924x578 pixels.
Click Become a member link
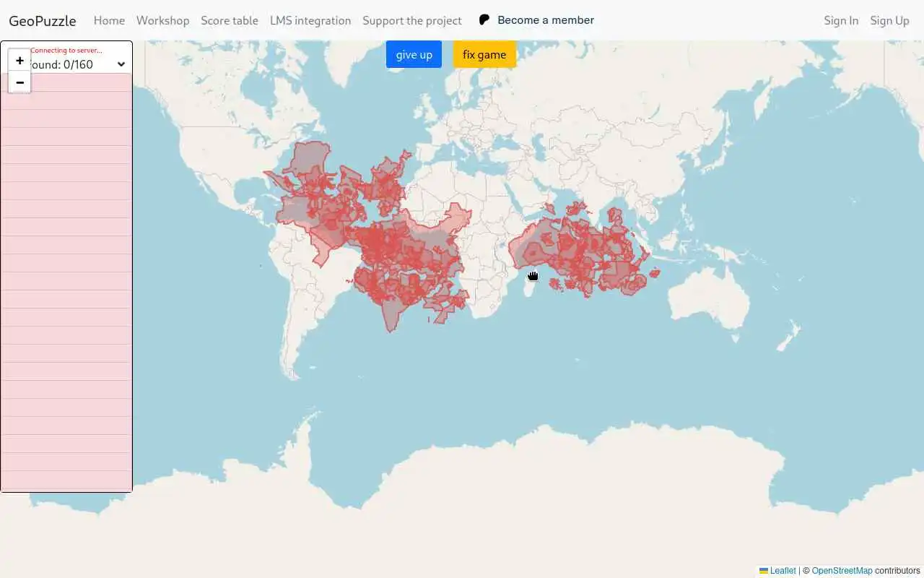[546, 20]
